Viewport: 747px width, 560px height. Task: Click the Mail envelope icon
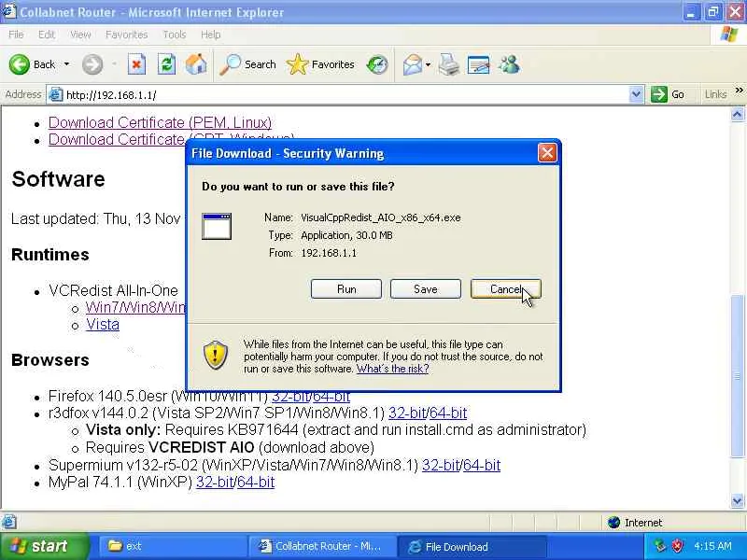(x=413, y=64)
